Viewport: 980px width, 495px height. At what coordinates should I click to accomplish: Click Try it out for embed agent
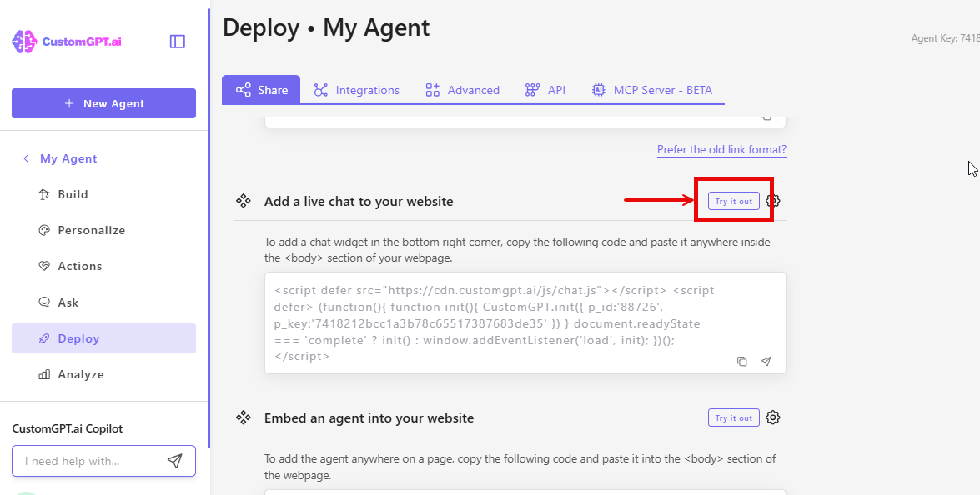(734, 417)
